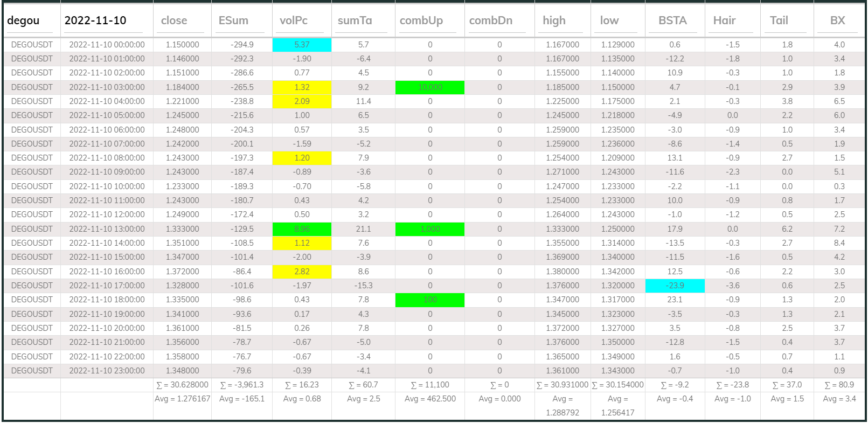Click the green combUp cell showing 100
Screen dimensions: 868x423
429,300
